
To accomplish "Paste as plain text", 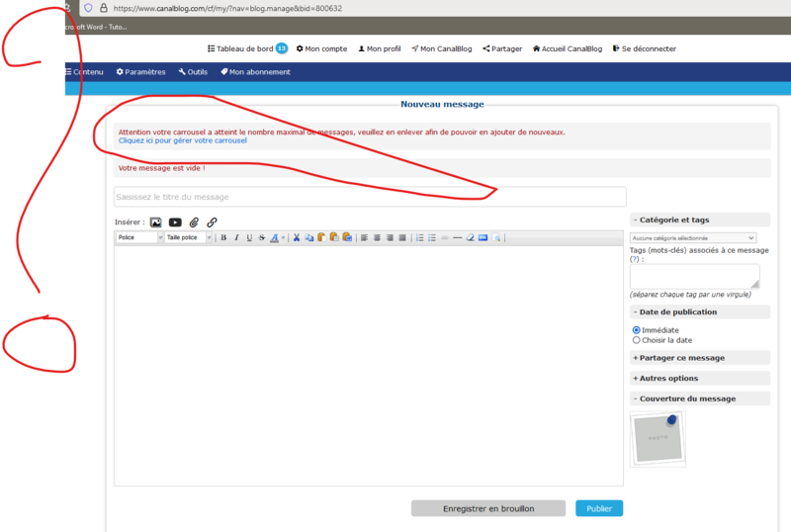I will (334, 237).
